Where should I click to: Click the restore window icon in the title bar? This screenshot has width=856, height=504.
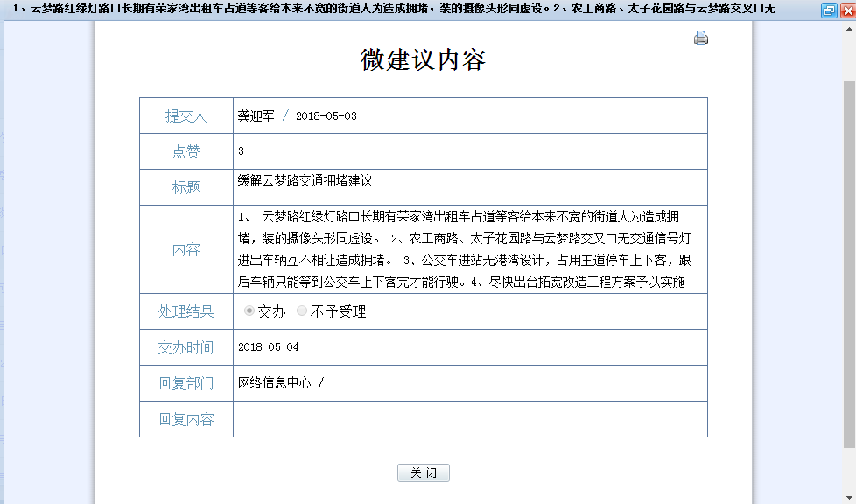[x=828, y=10]
